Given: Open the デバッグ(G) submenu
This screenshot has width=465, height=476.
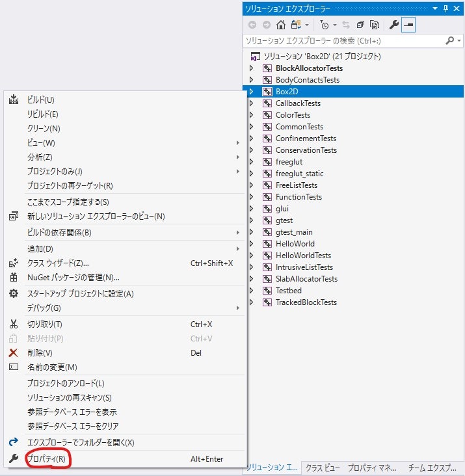Looking at the screenshot, I should [x=124, y=308].
